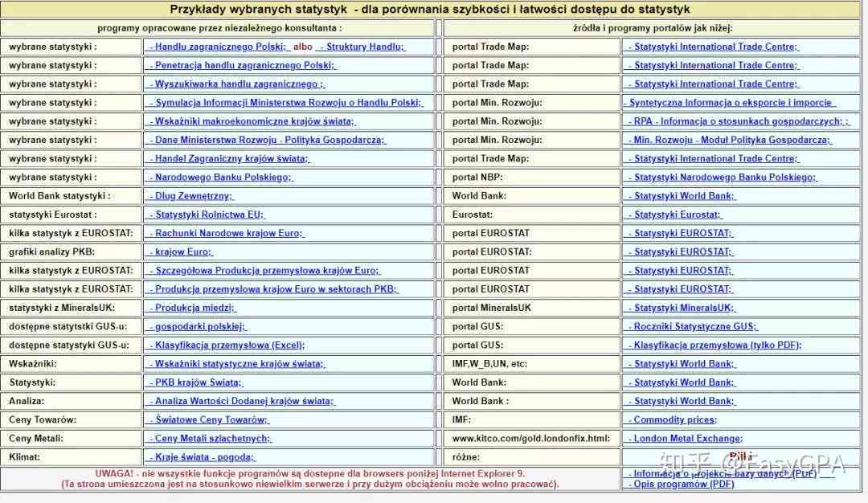This screenshot has width=868, height=503.
Task: Open London Metal Exchange link
Action: coord(683,439)
